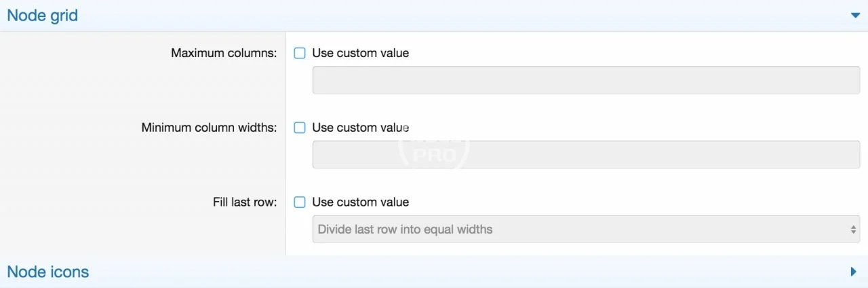The width and height of the screenshot is (868, 288).
Task: Click 'Use custom value' label for Minimum column widths
Action: tap(361, 128)
